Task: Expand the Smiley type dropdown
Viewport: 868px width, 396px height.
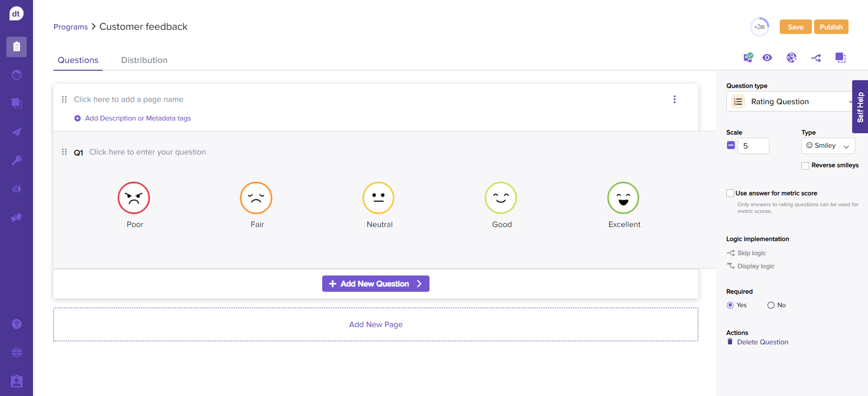Action: coord(828,146)
